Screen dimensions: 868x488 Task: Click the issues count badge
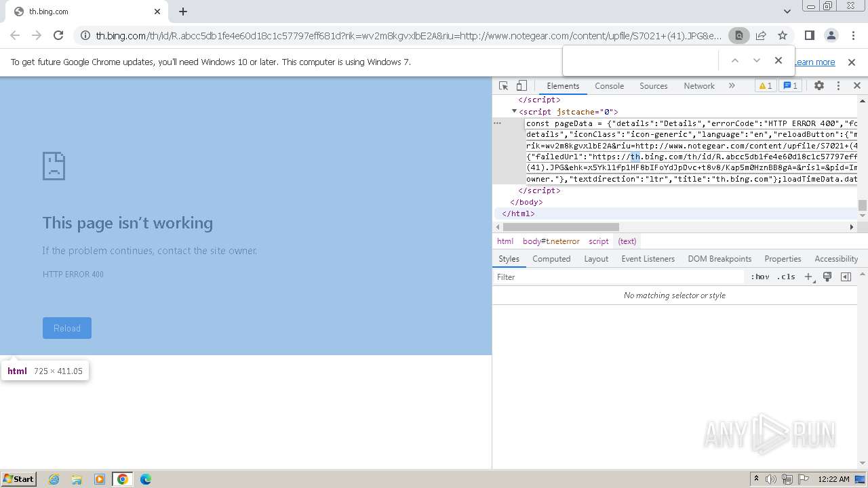point(790,86)
